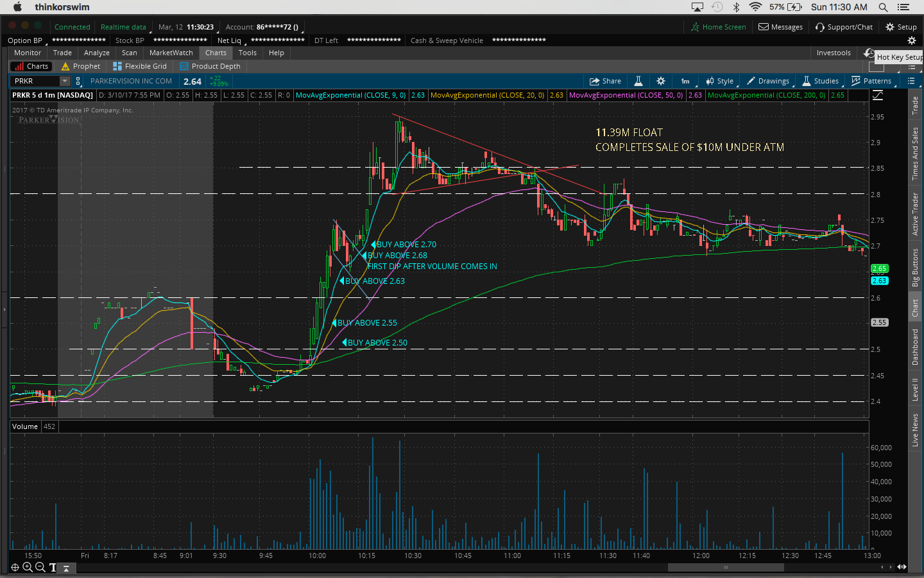This screenshot has height=578, width=924.
Task: Click the top-right setup gear under Setup
Action: tap(911, 40)
